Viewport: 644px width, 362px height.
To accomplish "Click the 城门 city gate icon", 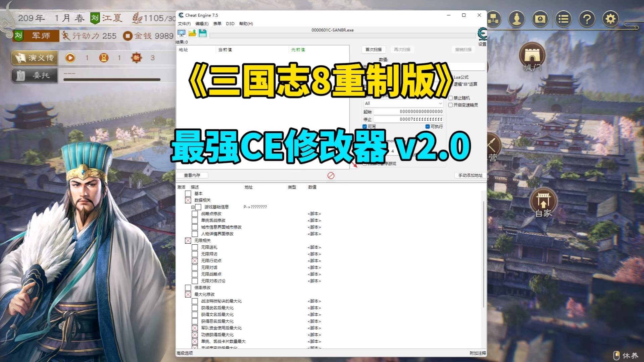I will [x=532, y=56].
